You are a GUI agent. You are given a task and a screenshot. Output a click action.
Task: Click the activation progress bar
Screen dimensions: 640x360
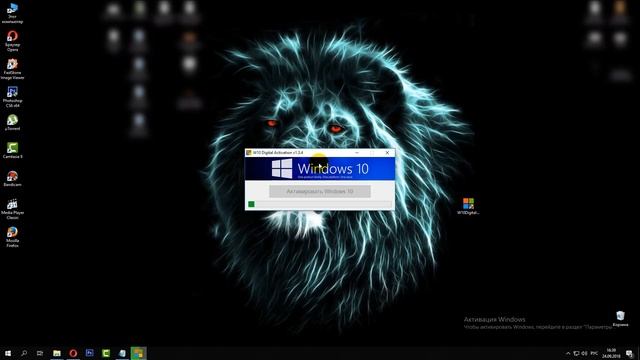pos(320,204)
